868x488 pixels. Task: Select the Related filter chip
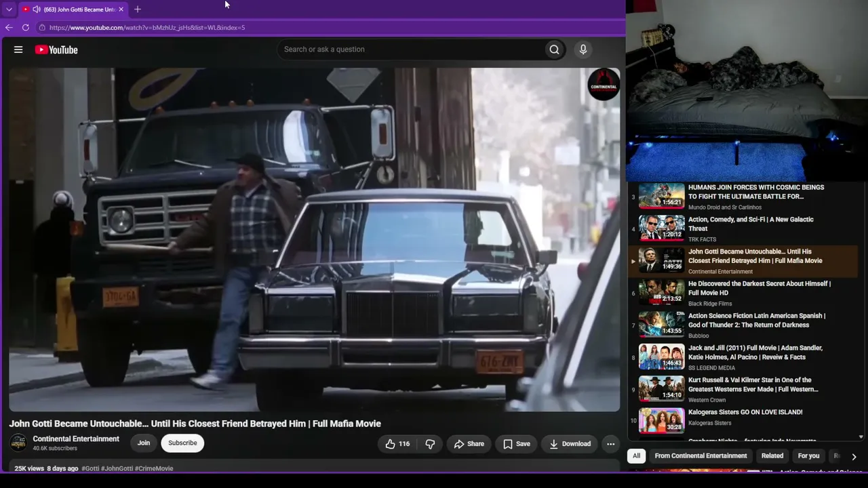772,456
